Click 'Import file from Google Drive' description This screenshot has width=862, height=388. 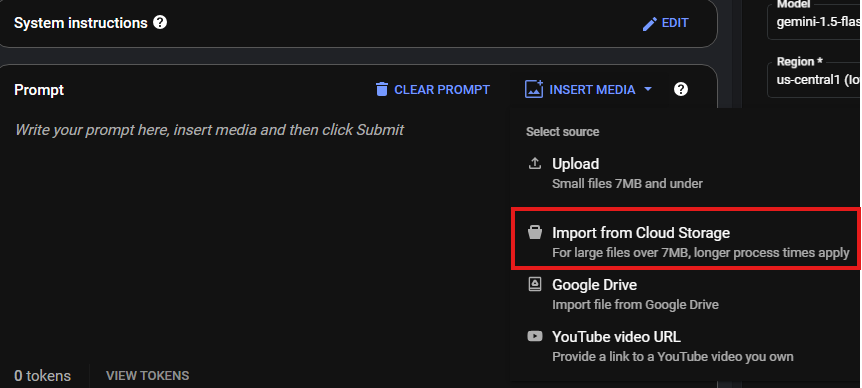click(x=636, y=304)
